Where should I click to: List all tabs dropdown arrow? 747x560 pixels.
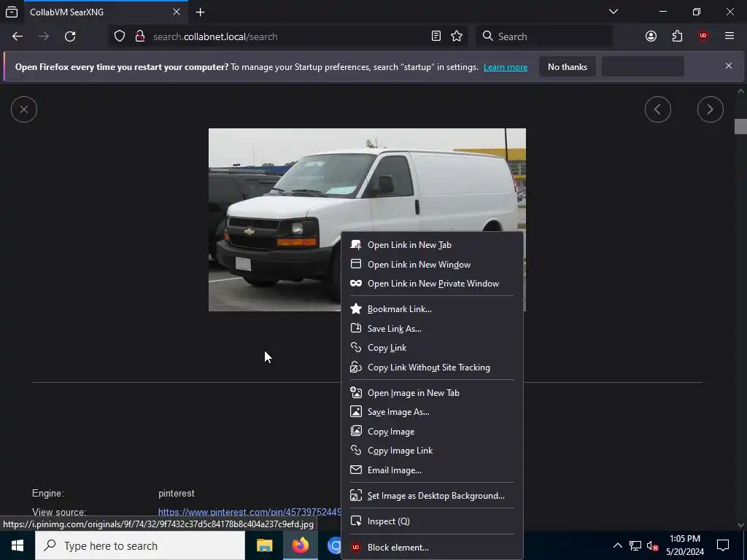pyautogui.click(x=614, y=12)
